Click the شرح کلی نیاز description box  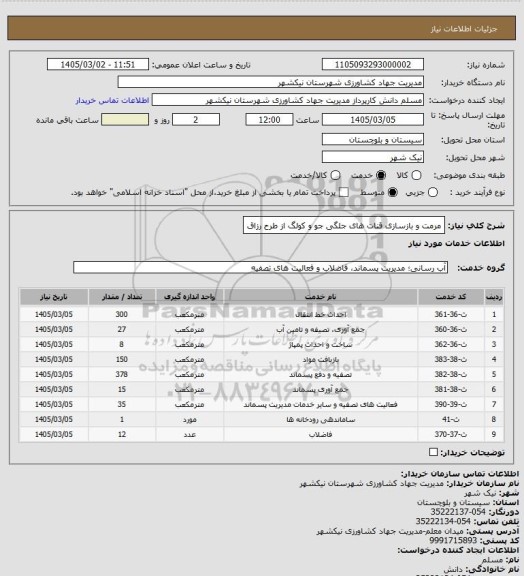point(344,226)
